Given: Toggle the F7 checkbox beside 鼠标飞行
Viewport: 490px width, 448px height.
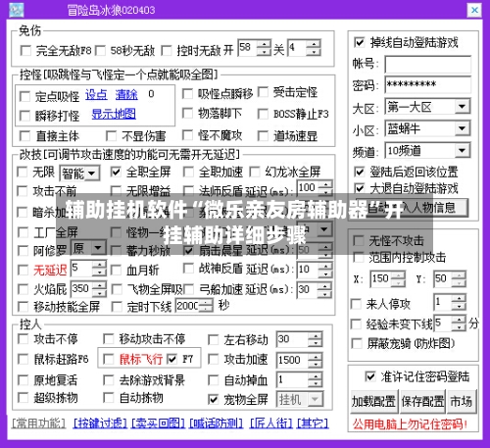Looking at the screenshot, I should coord(171,359).
